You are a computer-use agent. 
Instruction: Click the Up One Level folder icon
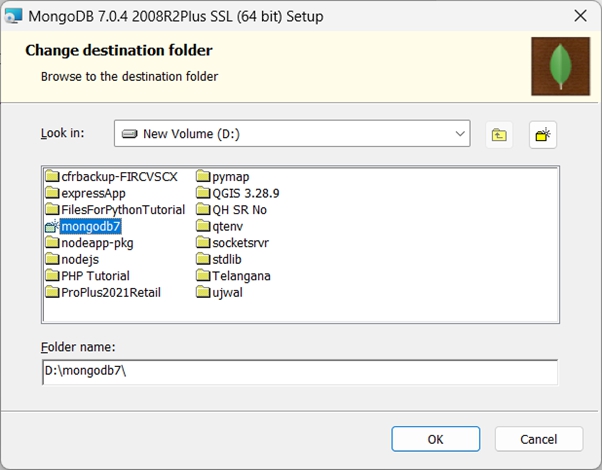(x=498, y=134)
